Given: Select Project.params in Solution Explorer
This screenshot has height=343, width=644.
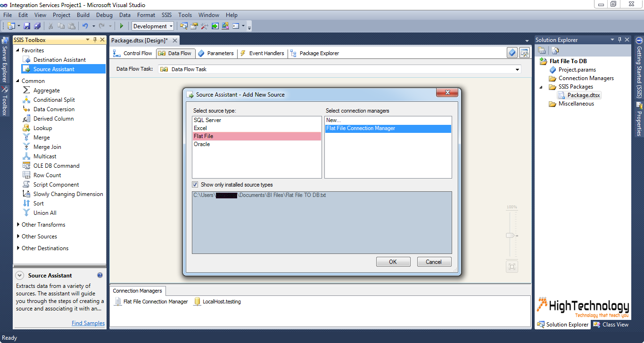Looking at the screenshot, I should pos(572,70).
